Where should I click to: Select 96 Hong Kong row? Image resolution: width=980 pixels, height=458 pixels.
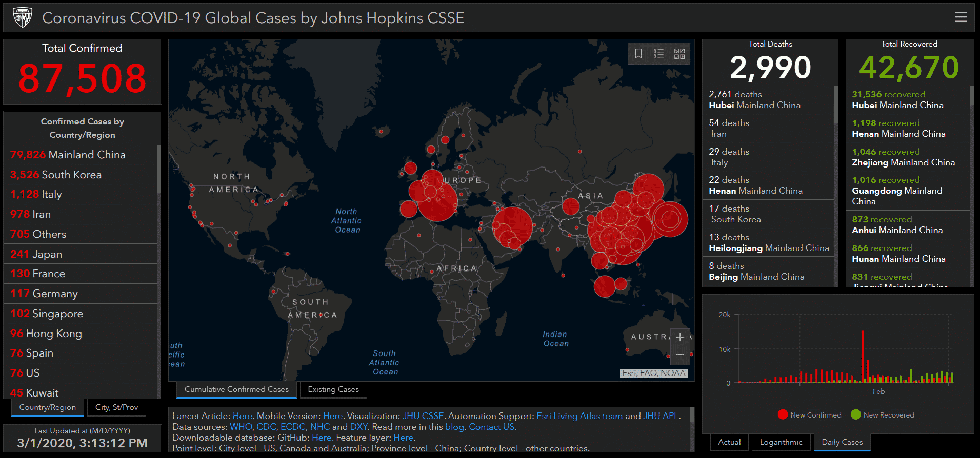81,334
